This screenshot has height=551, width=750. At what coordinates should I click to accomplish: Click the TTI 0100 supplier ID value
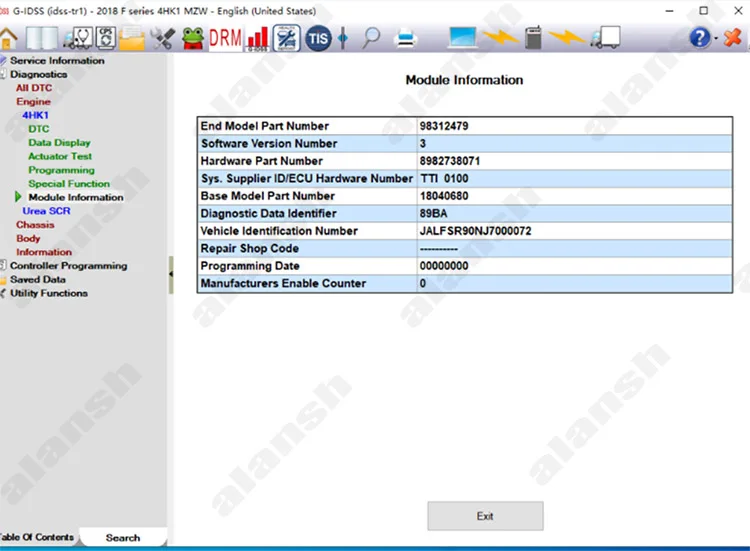pyautogui.click(x=444, y=178)
